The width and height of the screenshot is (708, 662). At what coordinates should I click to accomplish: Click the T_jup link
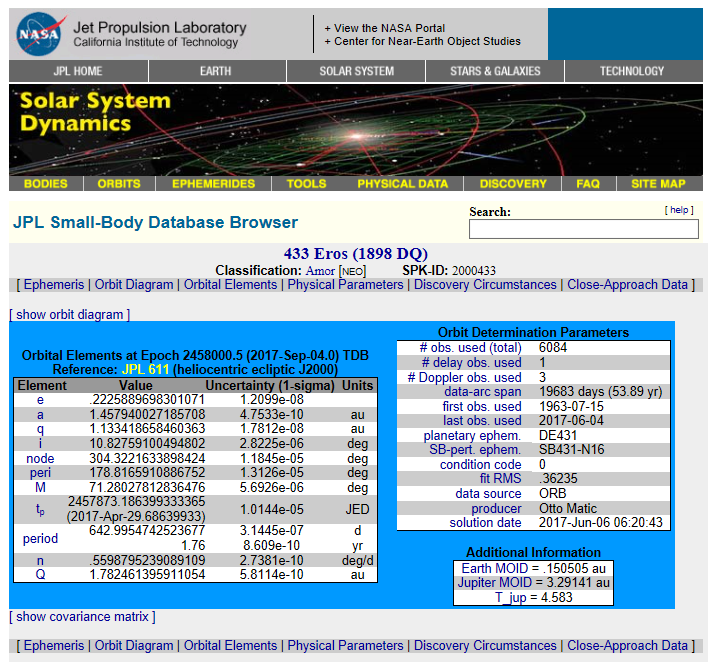(x=510, y=597)
